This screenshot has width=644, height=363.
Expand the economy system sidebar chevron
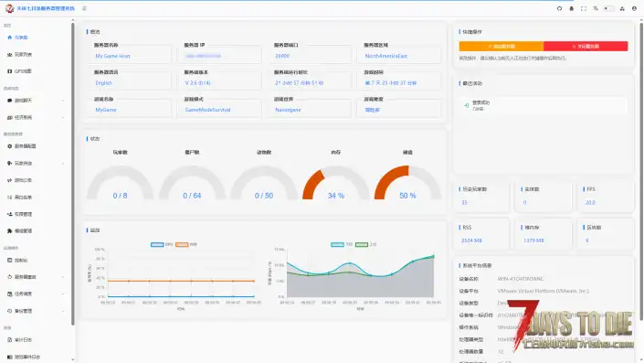click(x=63, y=118)
